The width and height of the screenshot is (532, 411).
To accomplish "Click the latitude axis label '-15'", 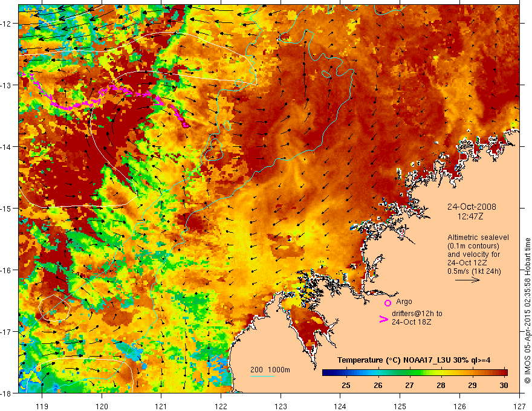I will 7,208.
